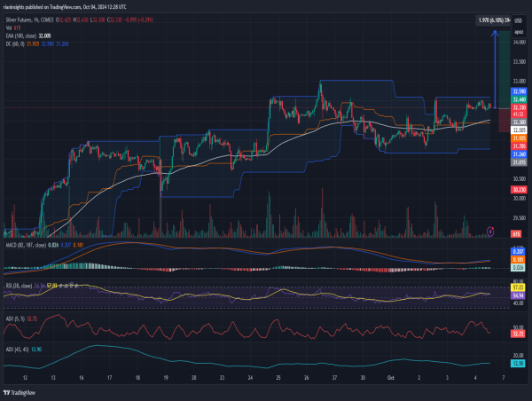This screenshot has height=401, width=532.
Task: Click date 25 on the time axis
Action: (278, 378)
